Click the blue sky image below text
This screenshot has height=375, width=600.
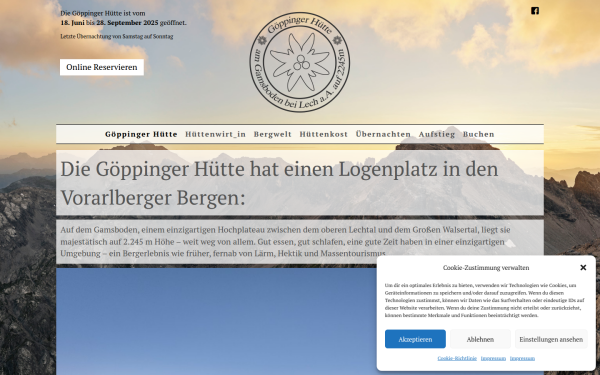click(x=216, y=321)
